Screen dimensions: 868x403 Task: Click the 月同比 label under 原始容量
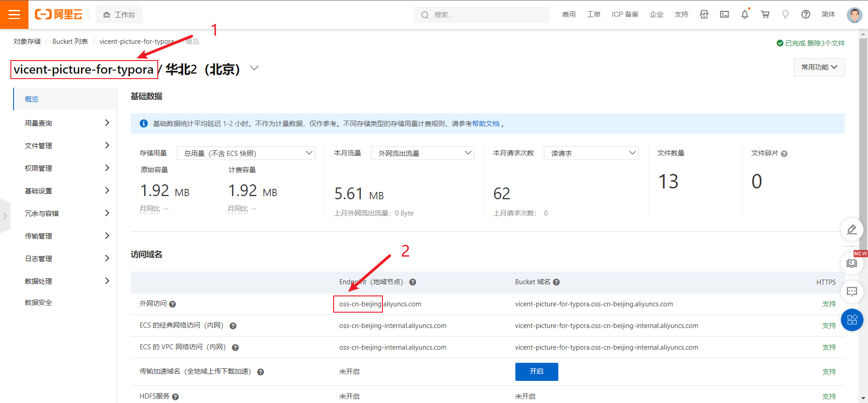coord(150,209)
